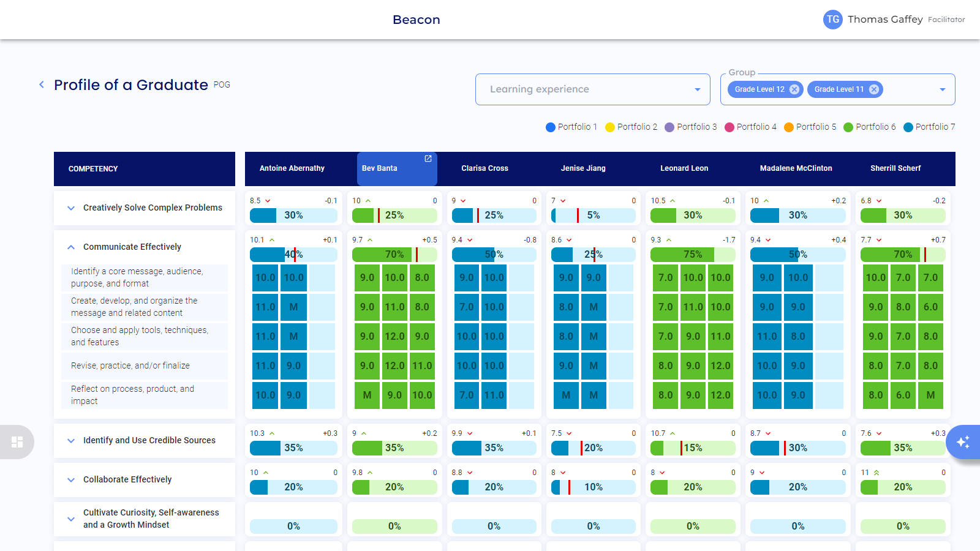This screenshot has width=980, height=551.
Task: Toggle the Portfolio 6 legend item
Action: coord(869,127)
